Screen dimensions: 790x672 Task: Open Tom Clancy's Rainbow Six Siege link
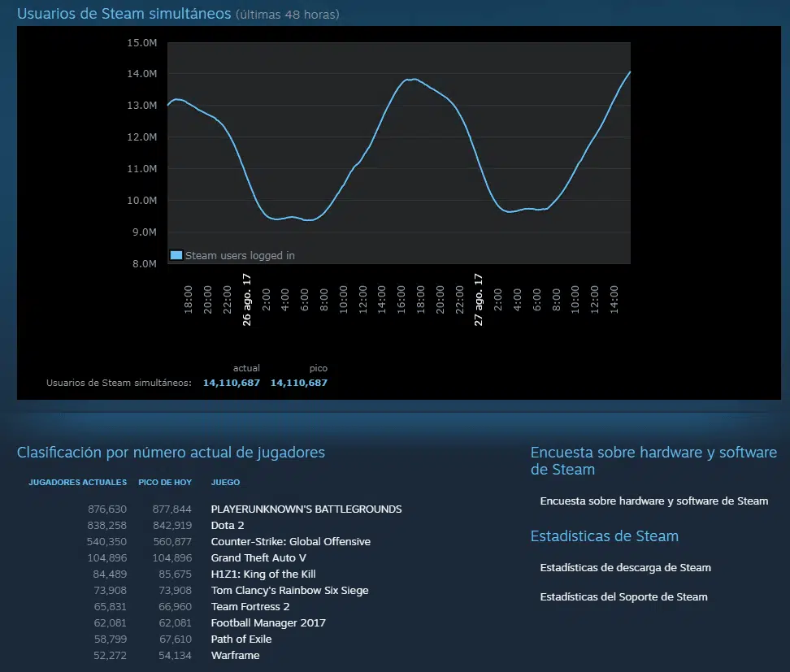tap(289, 591)
